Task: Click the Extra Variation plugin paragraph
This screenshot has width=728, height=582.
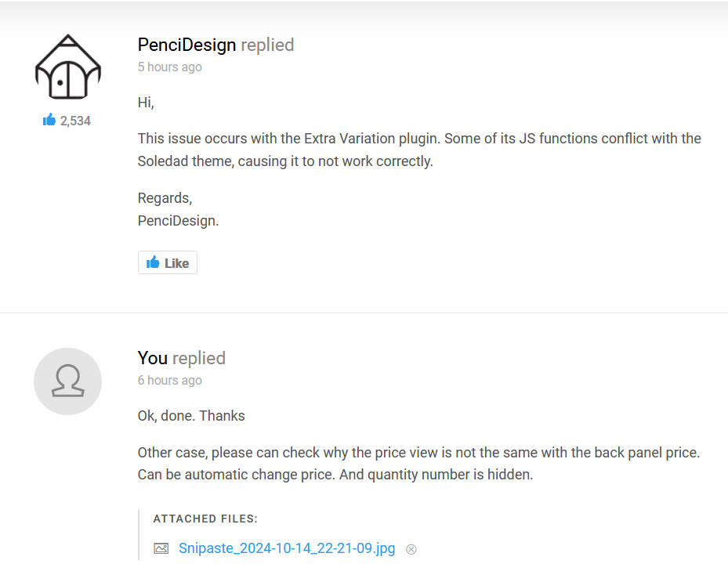Action: [419, 150]
